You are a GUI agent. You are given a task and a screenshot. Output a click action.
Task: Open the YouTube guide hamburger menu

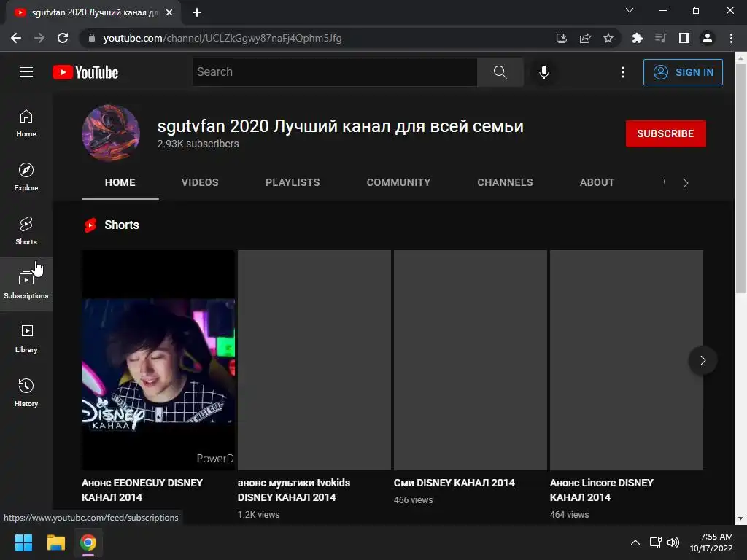click(x=26, y=72)
